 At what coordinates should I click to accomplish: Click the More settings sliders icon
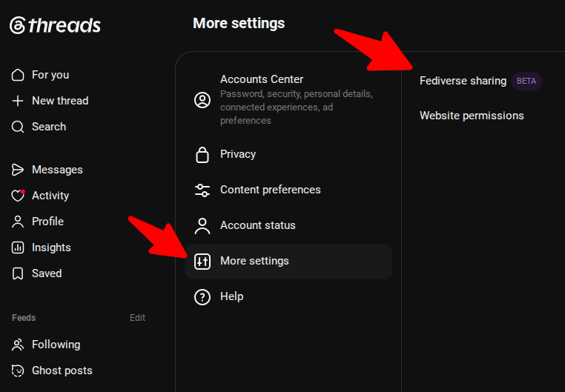pos(202,262)
